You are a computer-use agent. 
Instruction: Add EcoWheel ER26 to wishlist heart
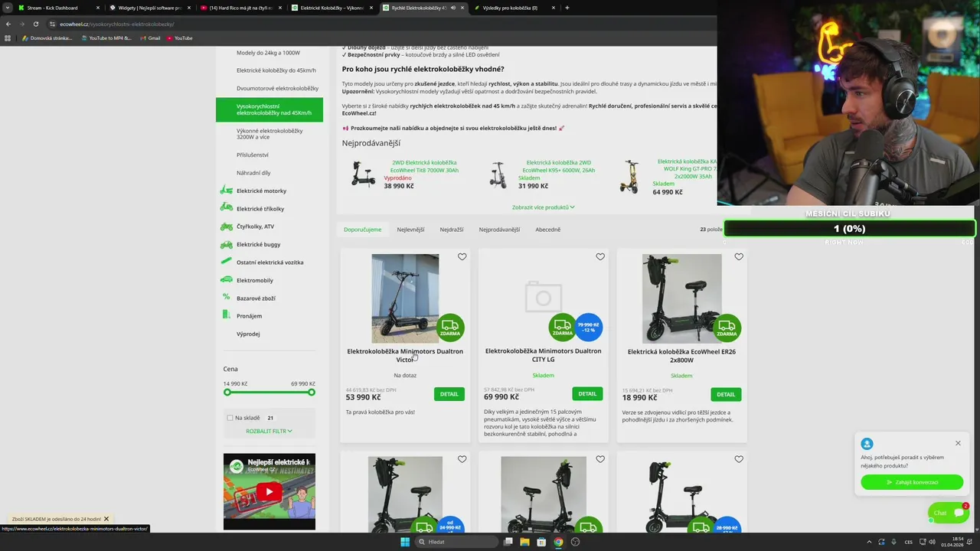point(739,257)
